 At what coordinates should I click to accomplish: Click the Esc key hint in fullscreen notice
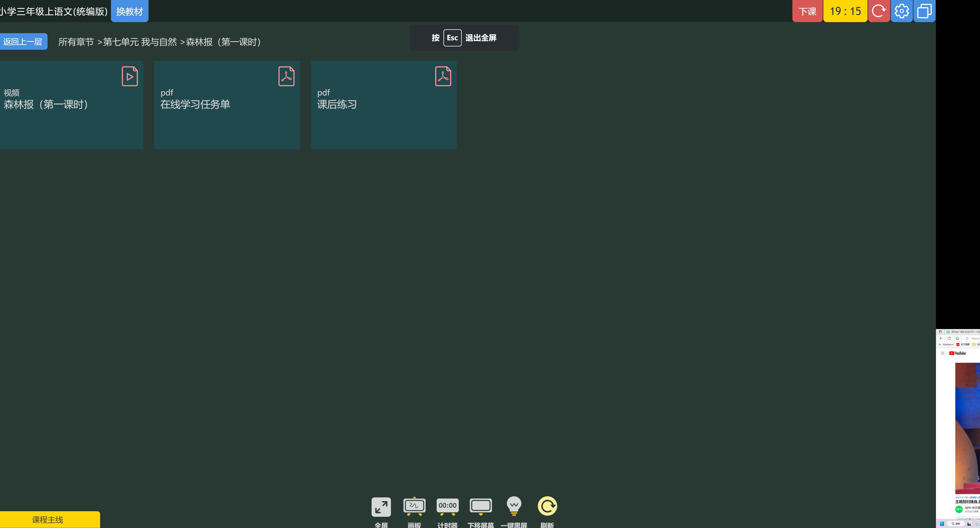coord(452,38)
